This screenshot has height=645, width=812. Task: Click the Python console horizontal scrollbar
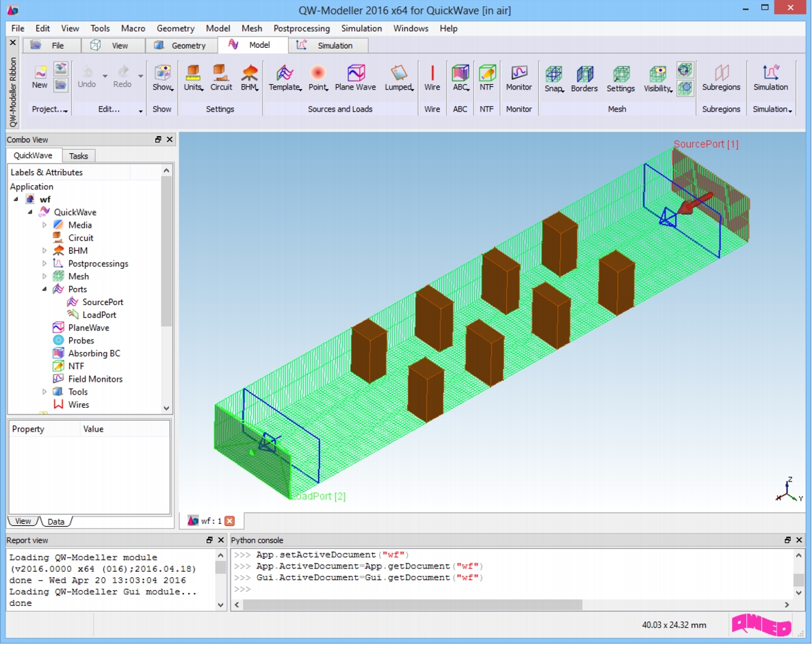coord(412,605)
